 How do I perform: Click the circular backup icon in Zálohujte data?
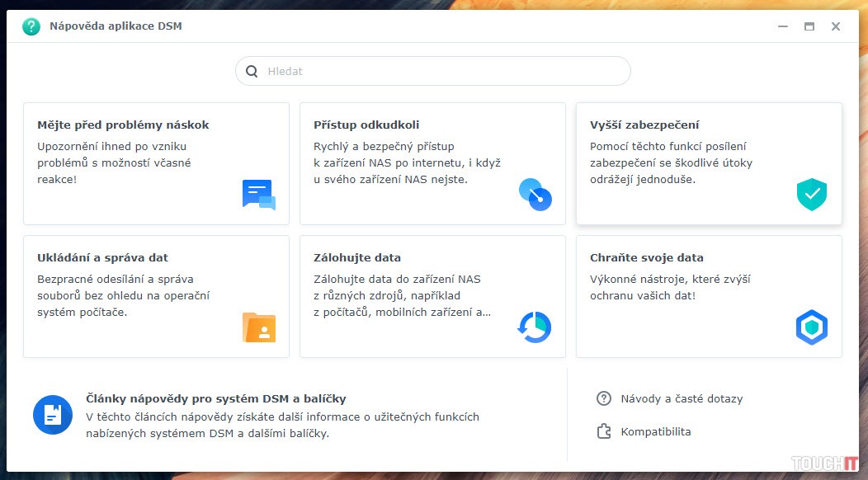[x=535, y=327]
